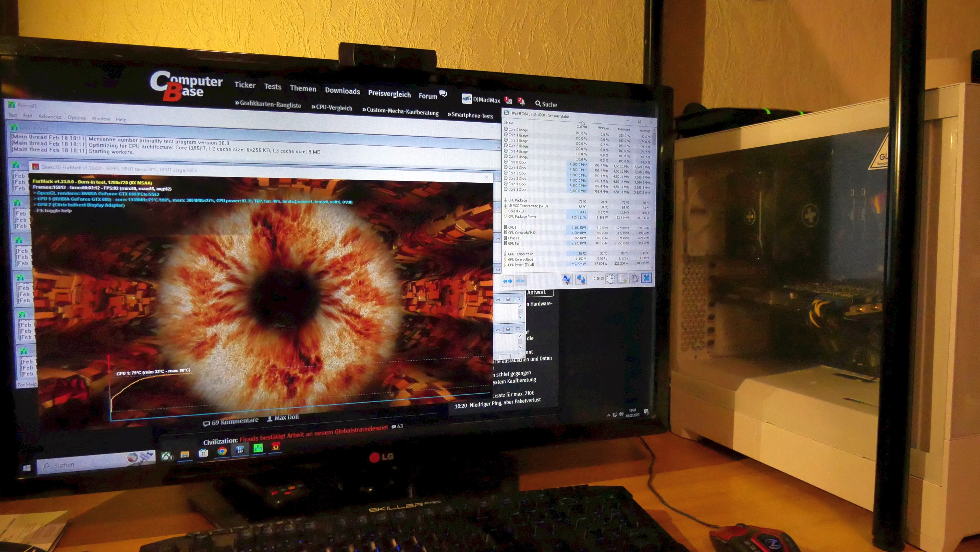
Task: Open the Prime95 Window menu
Action: click(x=101, y=118)
